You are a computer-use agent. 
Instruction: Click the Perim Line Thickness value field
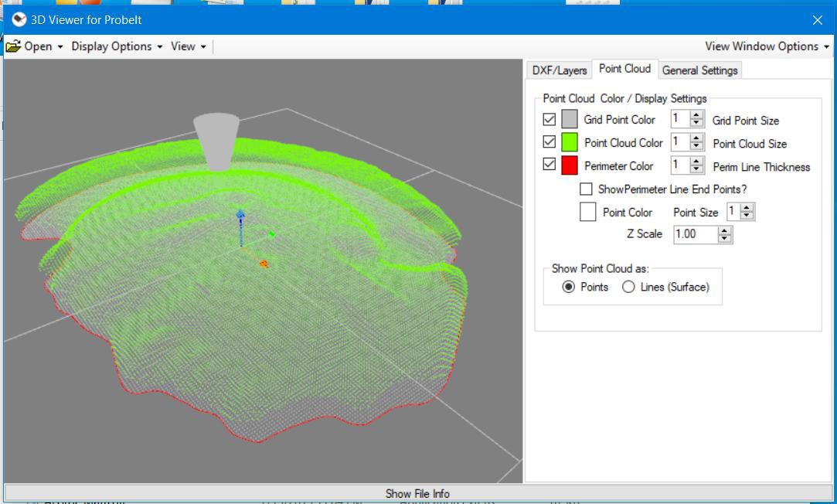(681, 165)
